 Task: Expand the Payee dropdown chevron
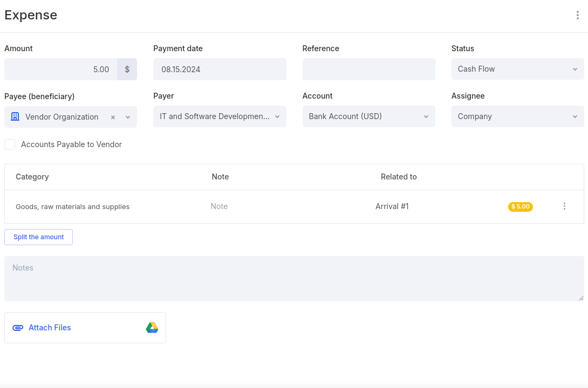(128, 117)
